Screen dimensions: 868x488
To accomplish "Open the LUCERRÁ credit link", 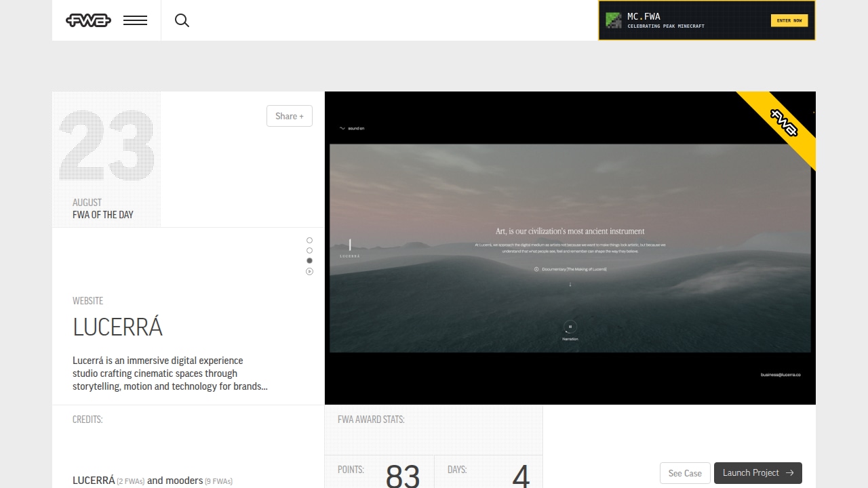I will (x=94, y=481).
